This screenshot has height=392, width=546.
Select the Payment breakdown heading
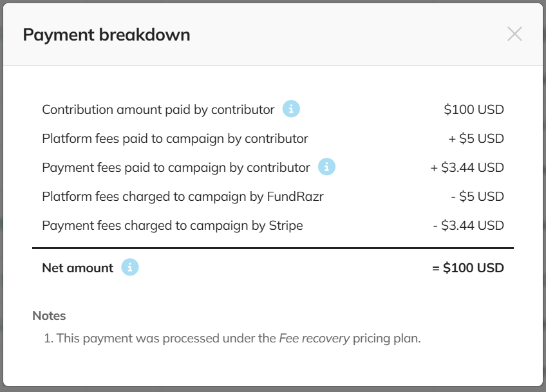coord(106,35)
